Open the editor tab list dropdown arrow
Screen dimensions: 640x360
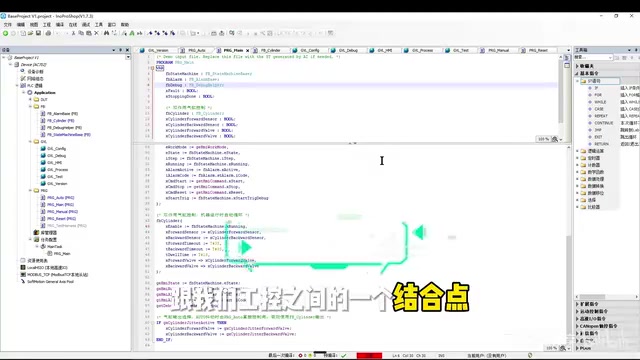pos(568,50)
